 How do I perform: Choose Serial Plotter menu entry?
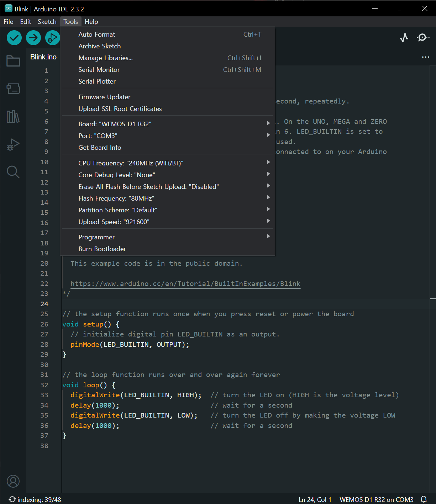[x=168, y=81]
